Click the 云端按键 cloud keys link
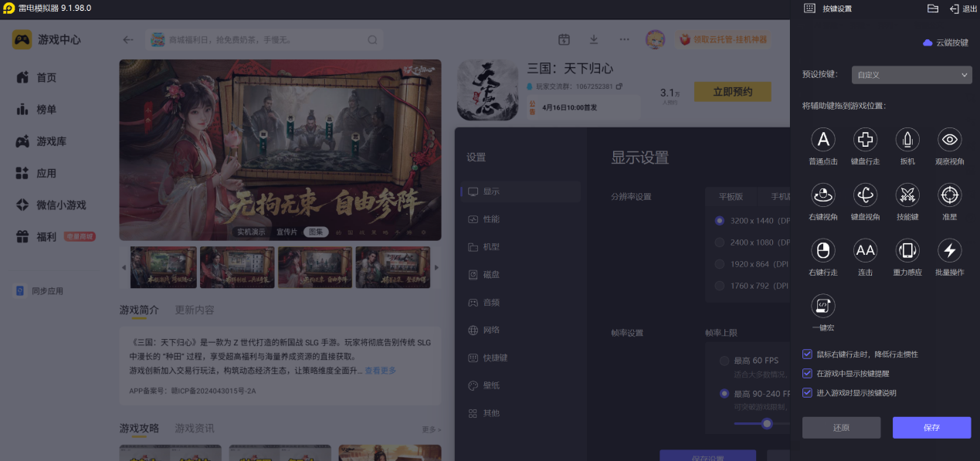The height and width of the screenshot is (461, 980). (945, 42)
